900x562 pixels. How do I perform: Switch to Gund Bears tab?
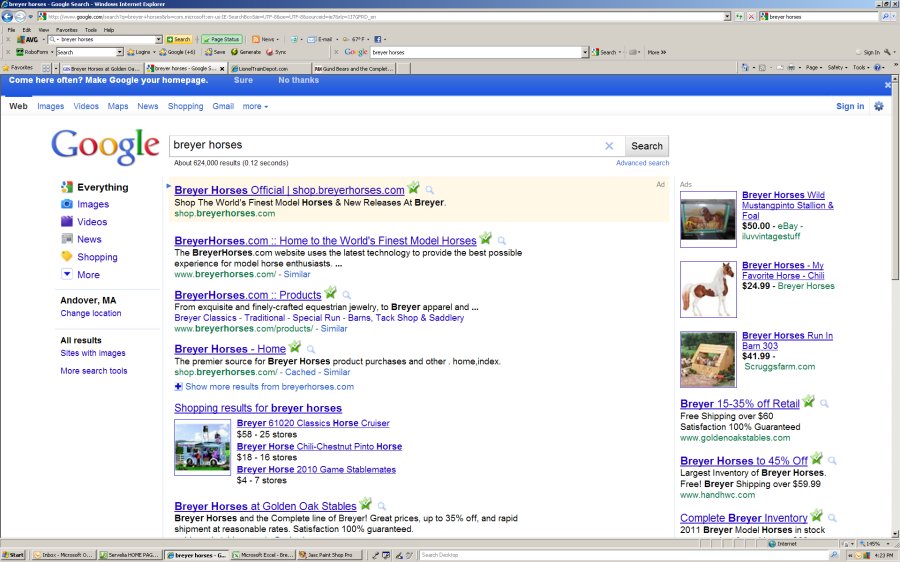tap(354, 68)
